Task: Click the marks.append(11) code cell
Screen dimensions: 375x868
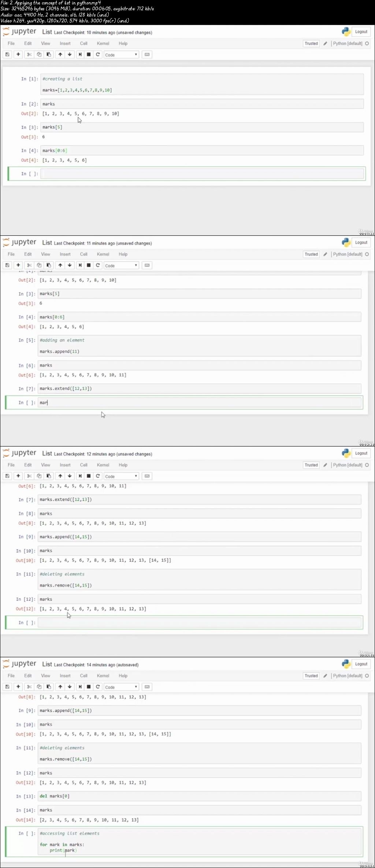Action: coord(200,346)
